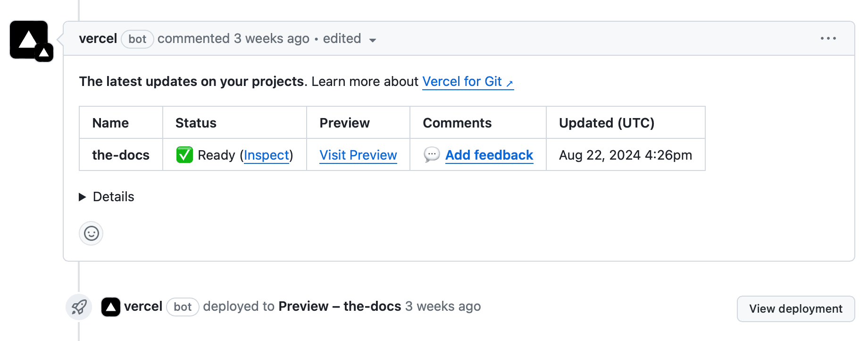The image size is (868, 341).
Task: Open the kebab menu on the comment
Action: [x=829, y=38]
